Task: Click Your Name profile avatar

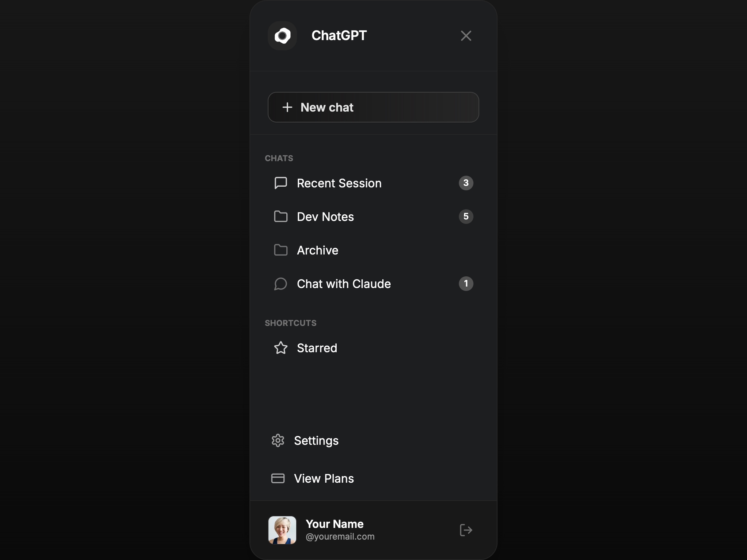Action: [282, 530]
